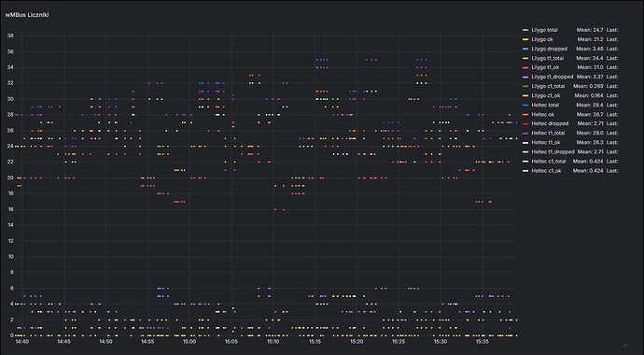This screenshot has height=355, width=644.
Task: Click the Lilygo c1_total color swatch
Action: point(525,86)
